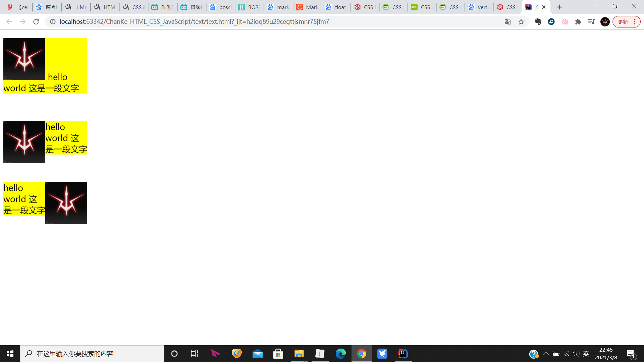Screen dimensions: 644x362
Task: Open the Extensions puzzle piece menu
Action: (578, 22)
